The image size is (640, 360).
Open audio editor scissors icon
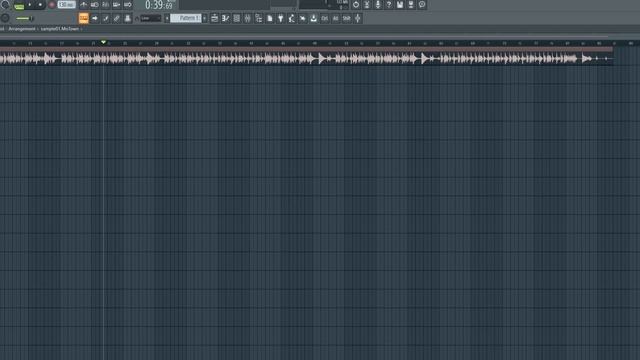click(x=367, y=5)
